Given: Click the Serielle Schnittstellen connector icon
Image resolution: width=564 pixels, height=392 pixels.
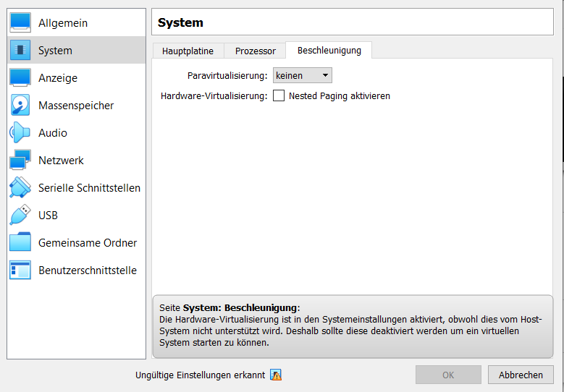Looking at the screenshot, I should [20, 187].
